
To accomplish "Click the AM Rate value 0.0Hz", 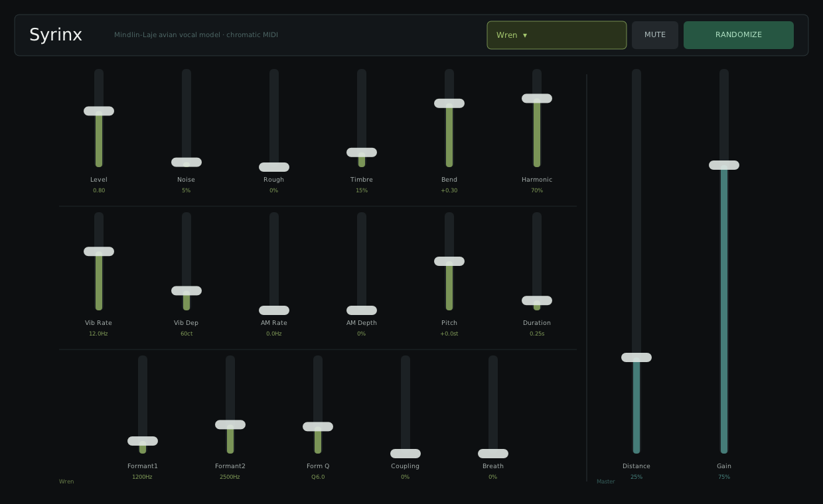I will click(x=274, y=334).
